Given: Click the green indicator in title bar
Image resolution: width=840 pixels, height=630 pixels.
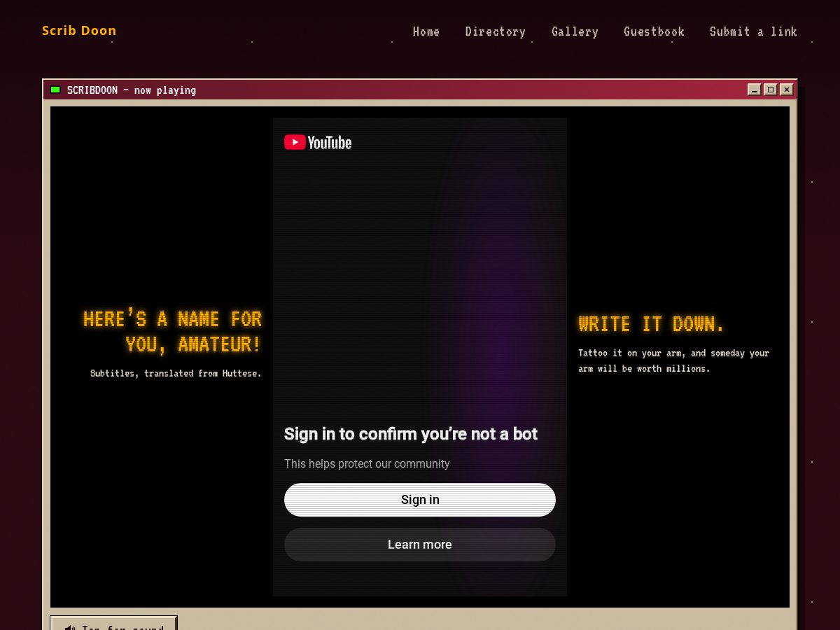Looking at the screenshot, I should click(55, 90).
